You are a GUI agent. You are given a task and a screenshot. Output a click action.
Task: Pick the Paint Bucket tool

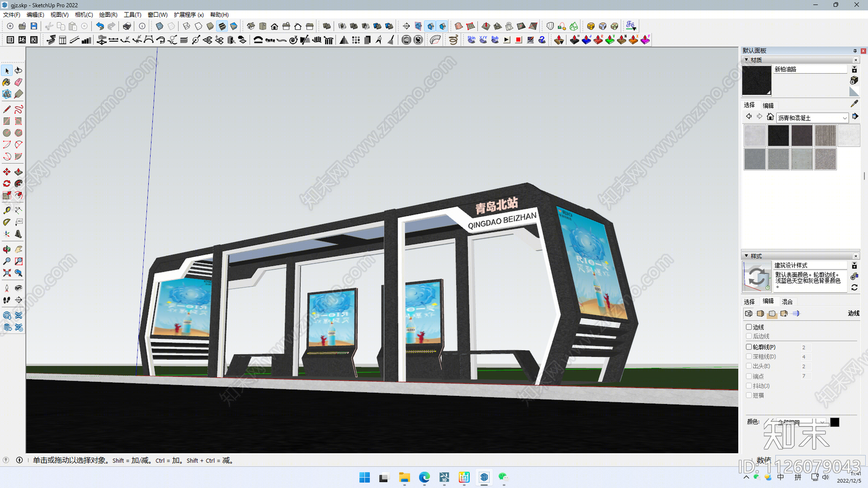[7, 82]
